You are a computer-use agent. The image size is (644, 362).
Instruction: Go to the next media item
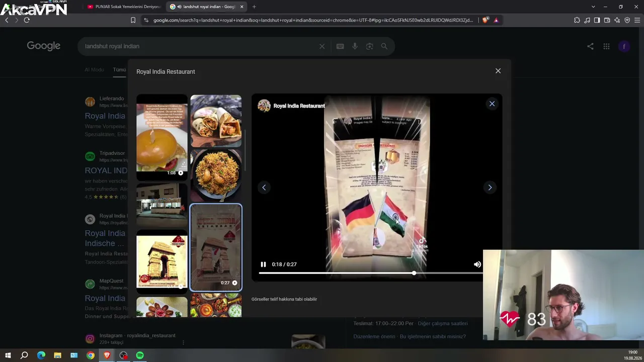coord(490,188)
